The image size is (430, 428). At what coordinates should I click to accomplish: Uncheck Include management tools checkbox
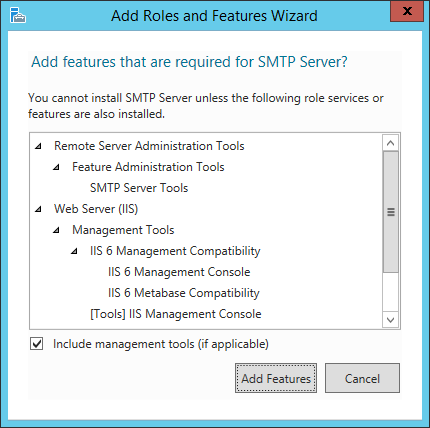37,343
